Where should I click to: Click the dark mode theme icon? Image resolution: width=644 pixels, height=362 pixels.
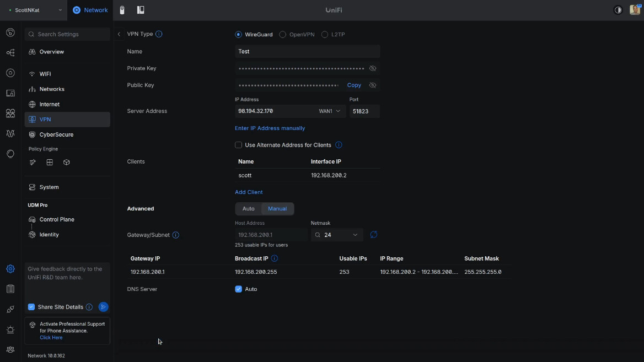coord(618,10)
